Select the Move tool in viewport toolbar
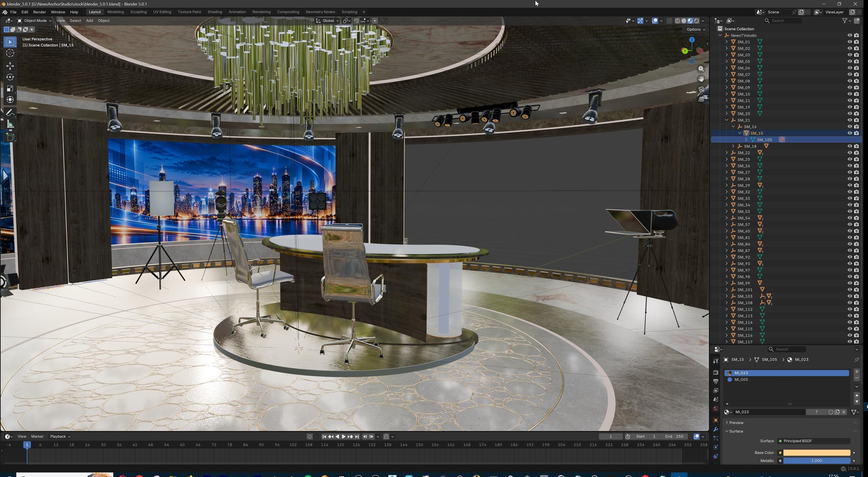 [10, 66]
